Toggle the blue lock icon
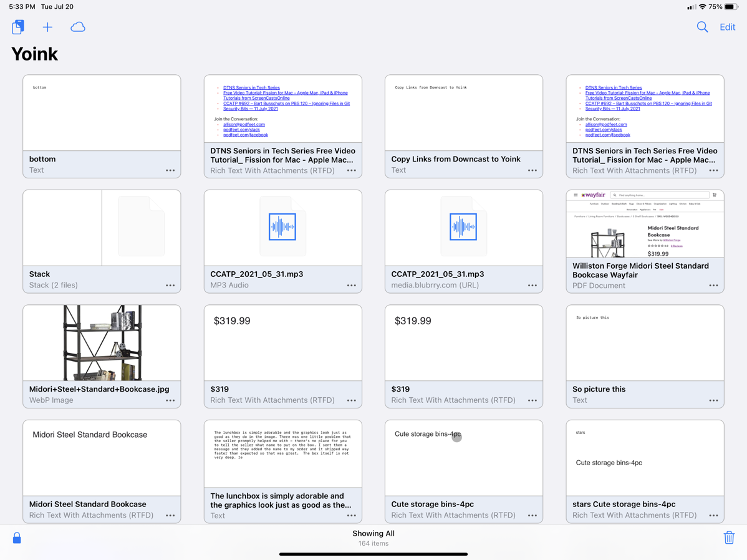747x560 pixels. (17, 538)
